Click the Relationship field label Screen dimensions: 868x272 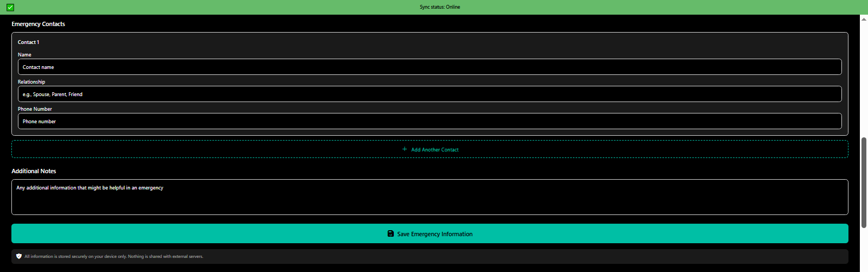click(31, 82)
